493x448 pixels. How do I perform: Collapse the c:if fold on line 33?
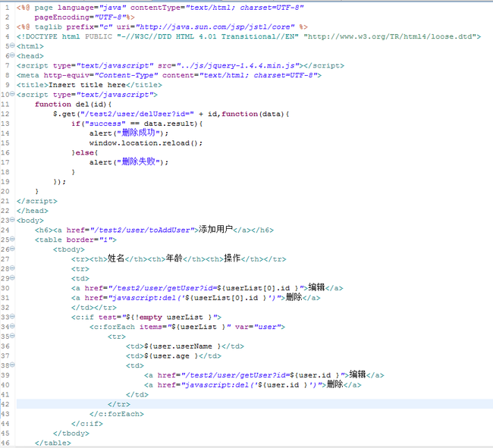coord(12,316)
